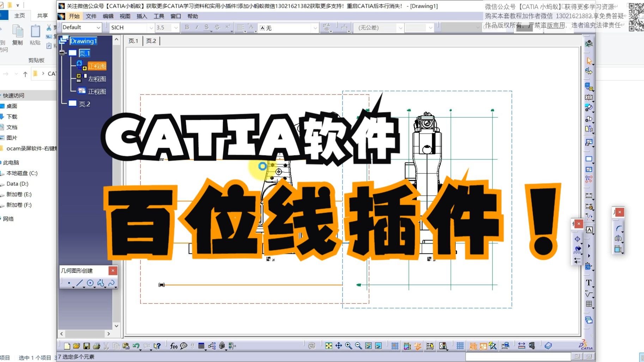Click the Paste icon in bottom CATIA toolbar

tap(126, 346)
